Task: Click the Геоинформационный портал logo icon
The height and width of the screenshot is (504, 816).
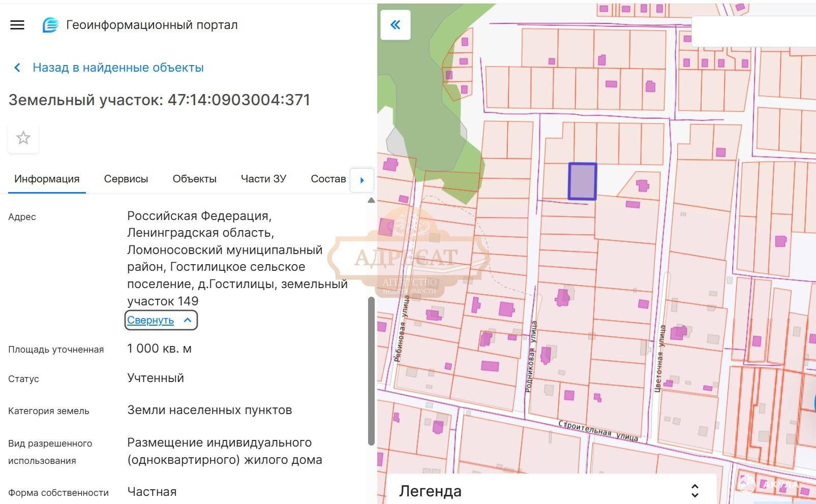Action: tap(50, 25)
